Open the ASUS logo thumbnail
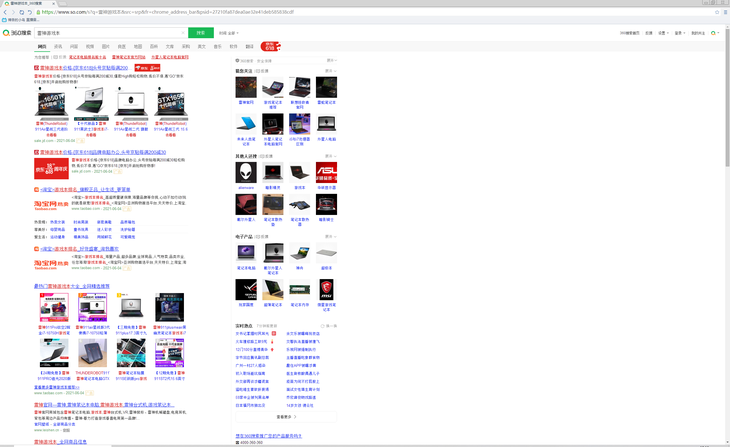 tap(326, 173)
